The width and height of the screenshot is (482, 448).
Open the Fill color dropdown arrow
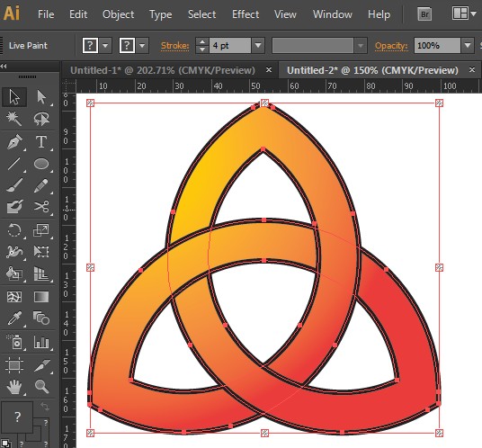click(105, 46)
